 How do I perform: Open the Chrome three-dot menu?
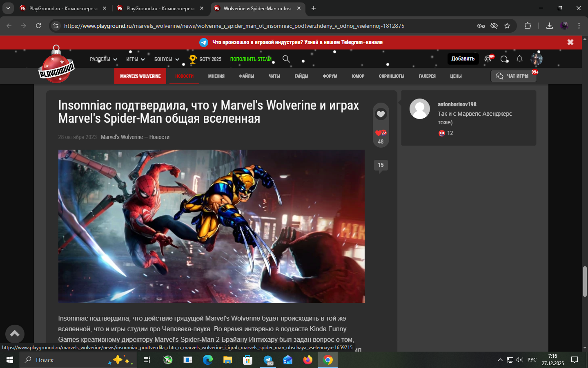tap(579, 26)
